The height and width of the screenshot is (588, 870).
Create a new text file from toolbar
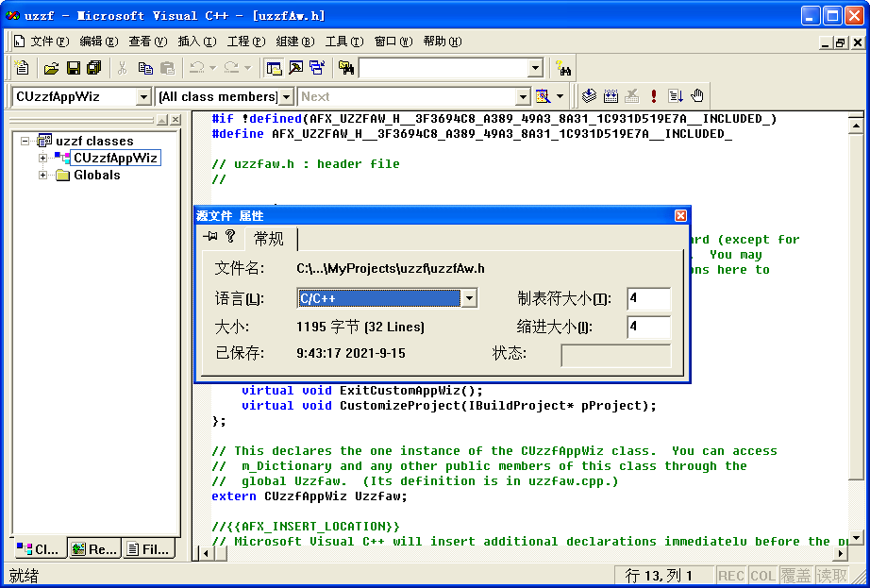pyautogui.click(x=22, y=68)
